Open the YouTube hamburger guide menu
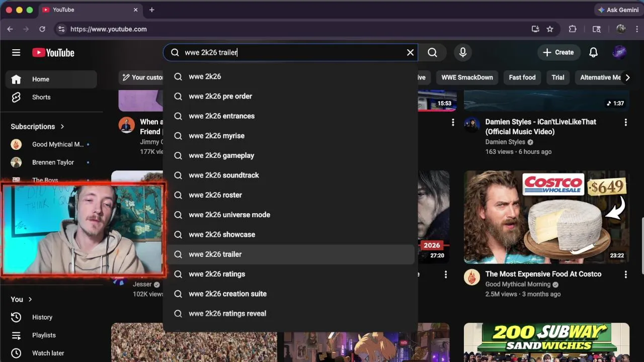 coord(16,53)
